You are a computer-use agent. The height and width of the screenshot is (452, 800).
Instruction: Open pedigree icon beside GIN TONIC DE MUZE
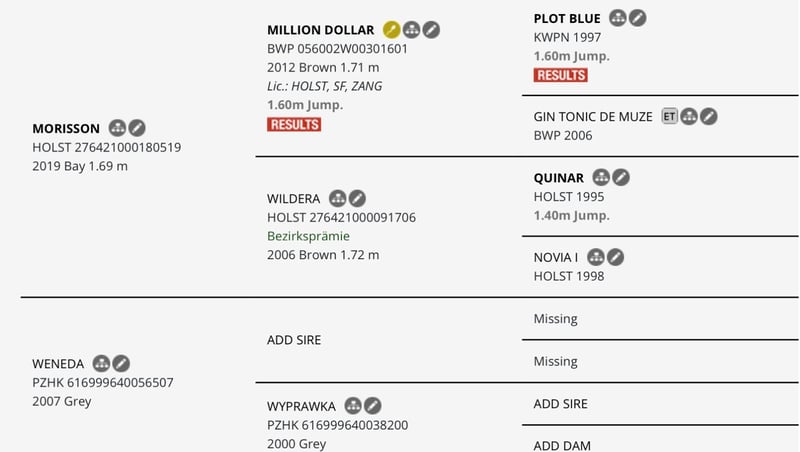(690, 117)
